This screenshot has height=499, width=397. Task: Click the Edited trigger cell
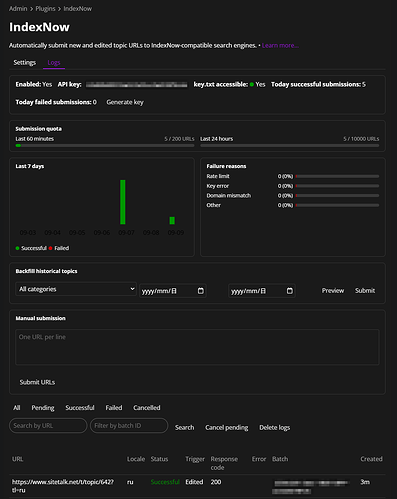[x=194, y=482]
